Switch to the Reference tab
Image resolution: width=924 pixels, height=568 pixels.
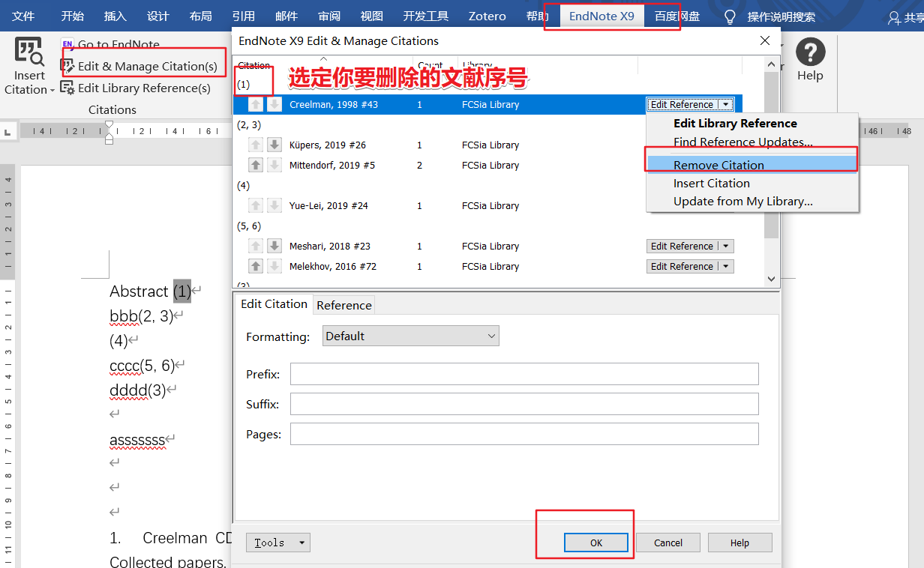click(344, 305)
